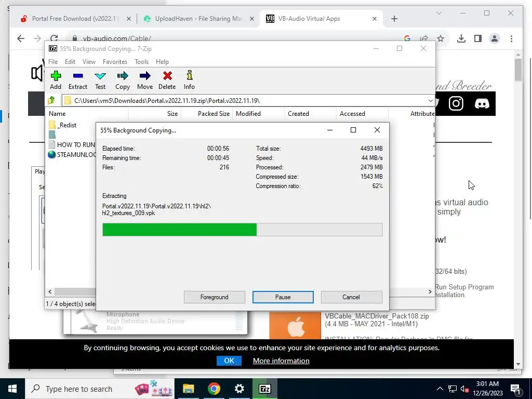Sort by the Accessed column header
The image size is (532, 399).
coord(362,114)
